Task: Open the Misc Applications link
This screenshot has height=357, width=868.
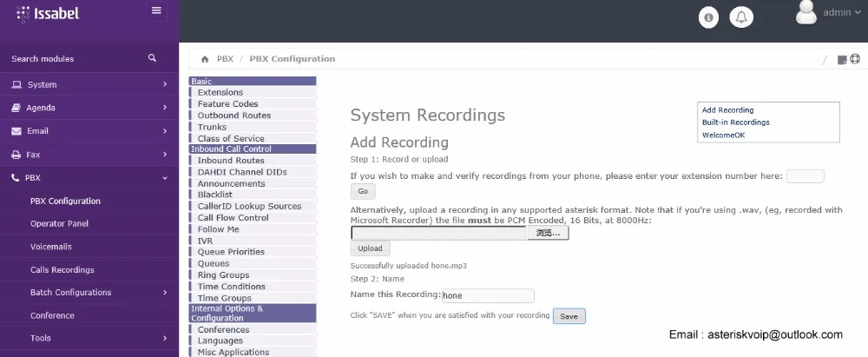Action: point(233,352)
